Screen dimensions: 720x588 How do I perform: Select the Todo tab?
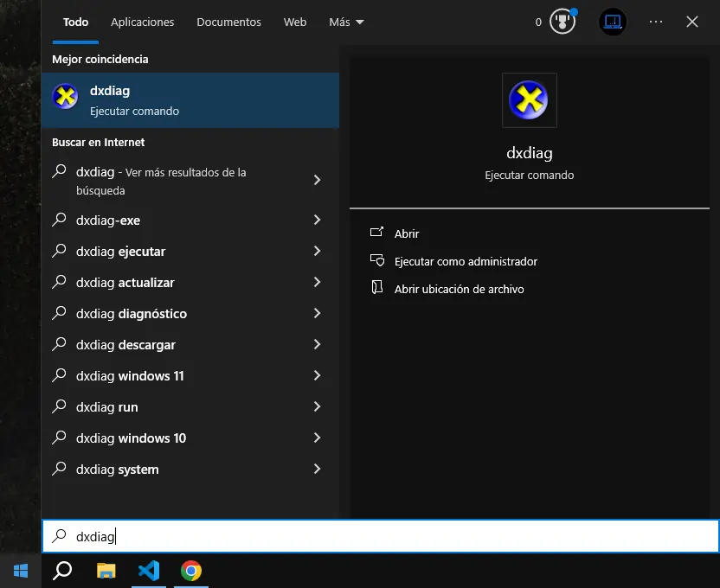pos(76,22)
